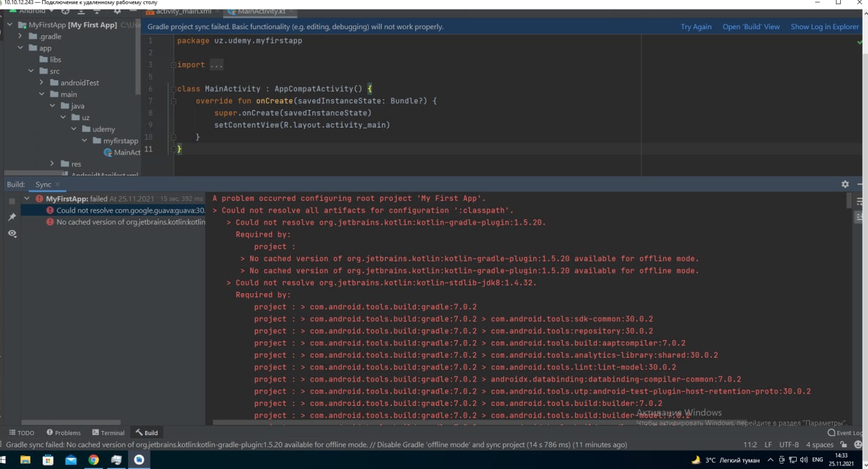
Task: Collapse the src folder
Action: [x=31, y=71]
